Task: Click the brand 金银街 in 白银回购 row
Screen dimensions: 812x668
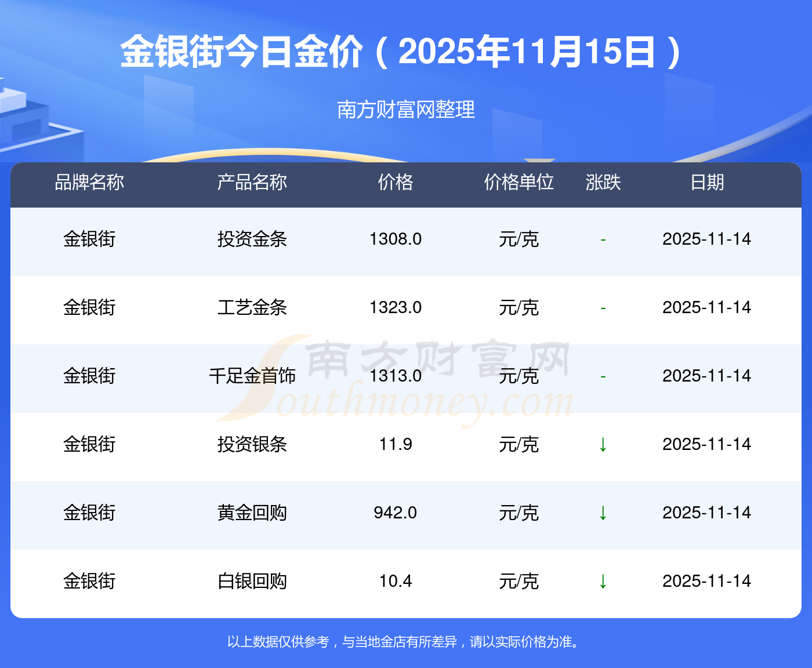Action: (x=89, y=581)
